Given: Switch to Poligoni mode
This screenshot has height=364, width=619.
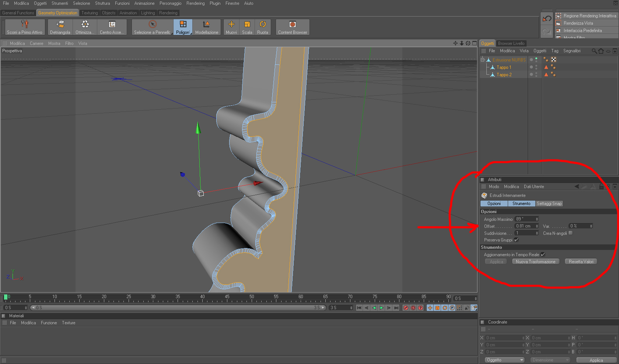Looking at the screenshot, I should [x=183, y=27].
